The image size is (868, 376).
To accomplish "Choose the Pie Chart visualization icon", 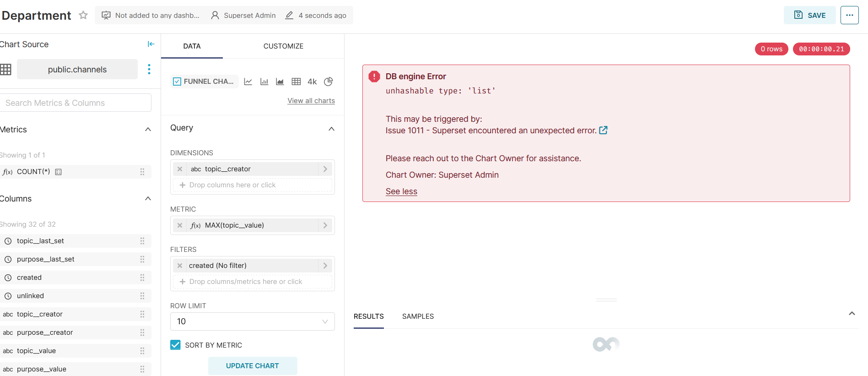I will (x=328, y=81).
